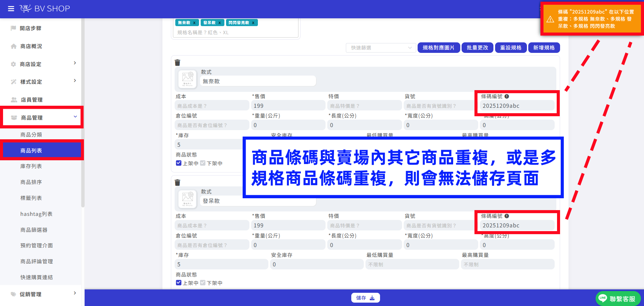Image resolution: width=644 pixels, height=306 pixels.
Task: Expand the 商店設定 submenu arrow
Action: click(75, 63)
